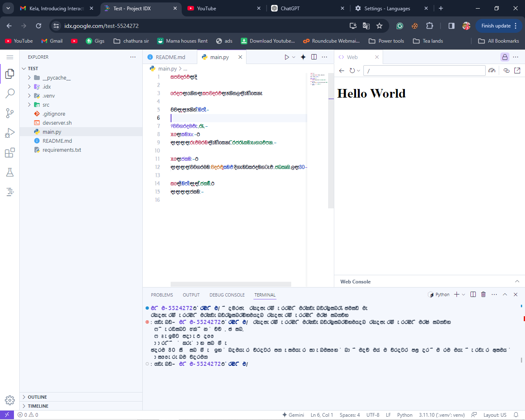Open the Testing flask view
Viewport: 525px width, 420px height.
coord(10,172)
